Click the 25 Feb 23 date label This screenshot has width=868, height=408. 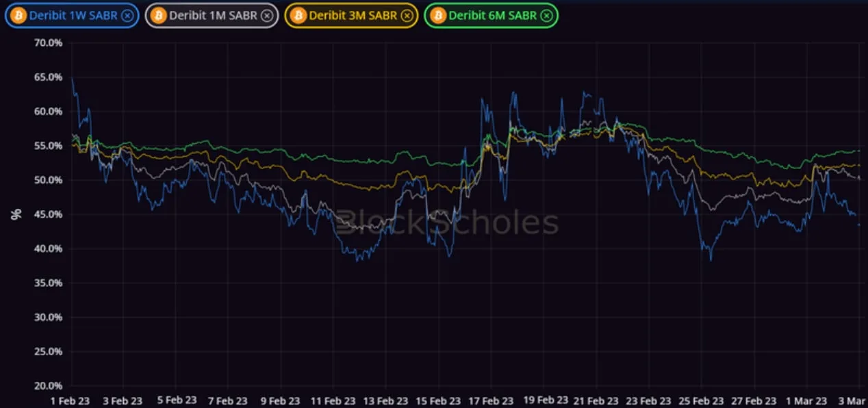(701, 400)
